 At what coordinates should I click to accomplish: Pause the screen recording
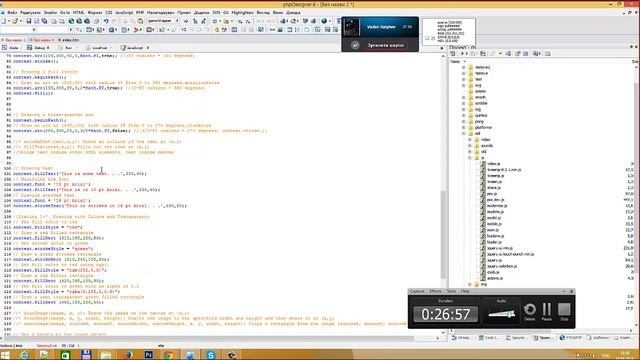coord(547,311)
